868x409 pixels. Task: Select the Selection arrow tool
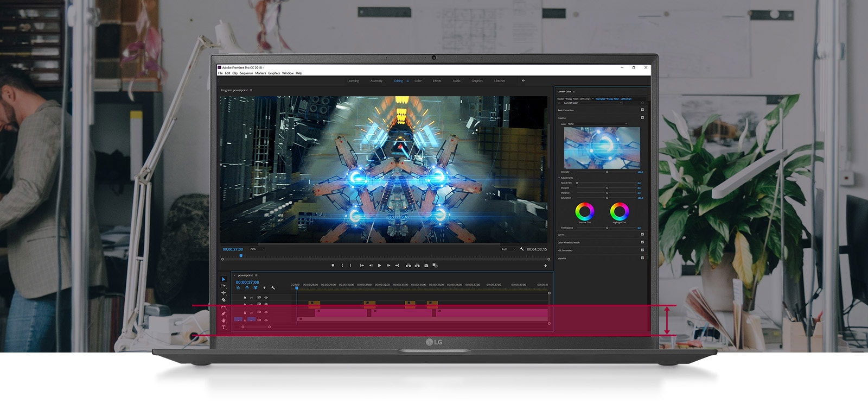[x=223, y=279]
